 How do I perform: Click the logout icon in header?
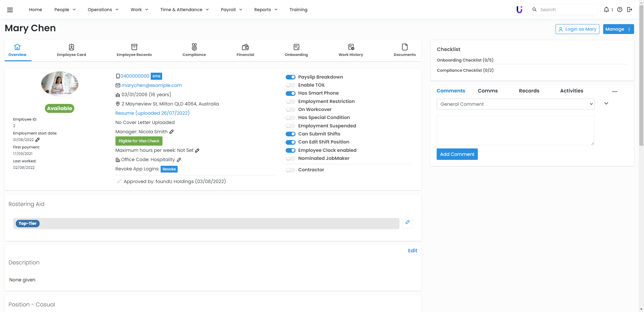[x=629, y=10]
